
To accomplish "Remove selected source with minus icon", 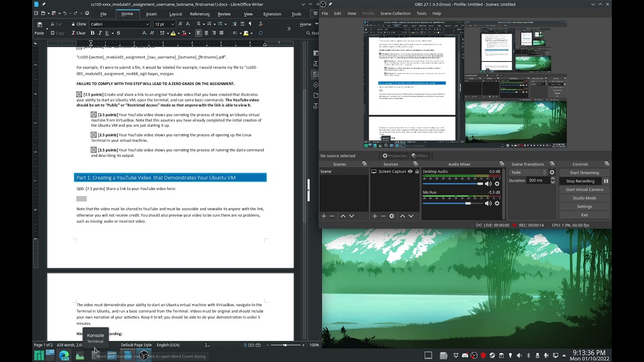I will pyautogui.click(x=383, y=216).
